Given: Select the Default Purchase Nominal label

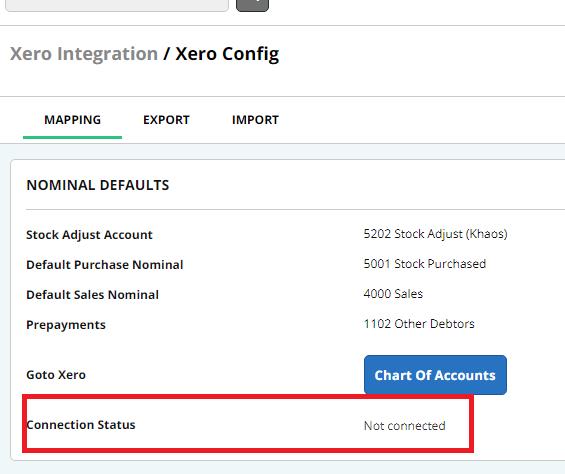Looking at the screenshot, I should 104,265.
